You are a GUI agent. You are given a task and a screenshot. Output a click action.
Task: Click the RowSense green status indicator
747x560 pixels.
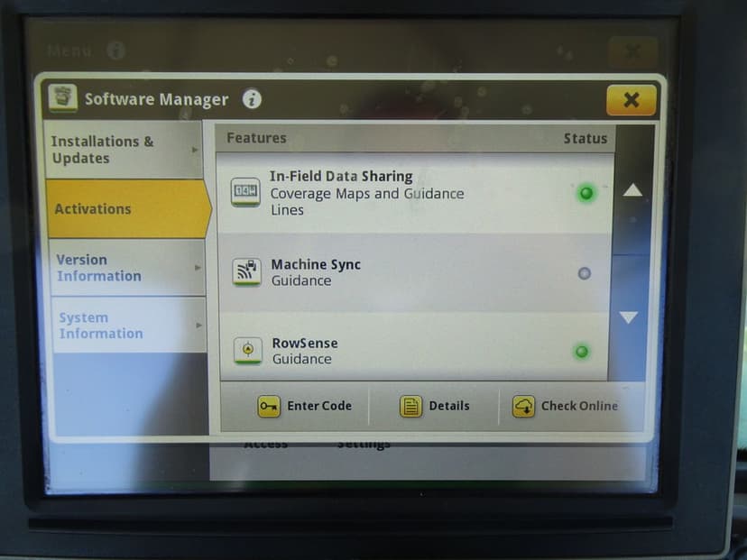pyautogui.click(x=582, y=351)
